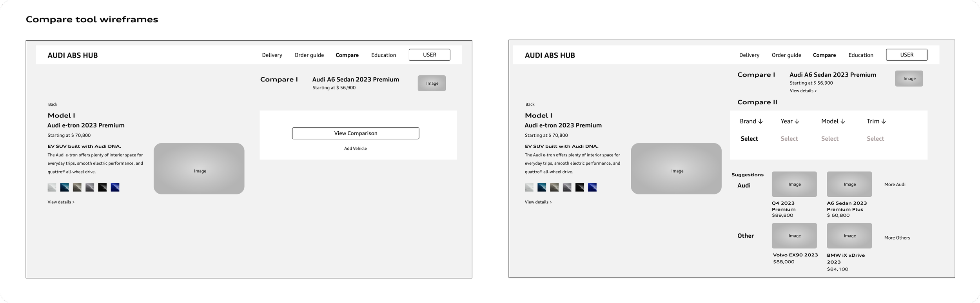The height and width of the screenshot is (303, 980).
Task: Click the Compare II heading
Action: click(x=757, y=102)
